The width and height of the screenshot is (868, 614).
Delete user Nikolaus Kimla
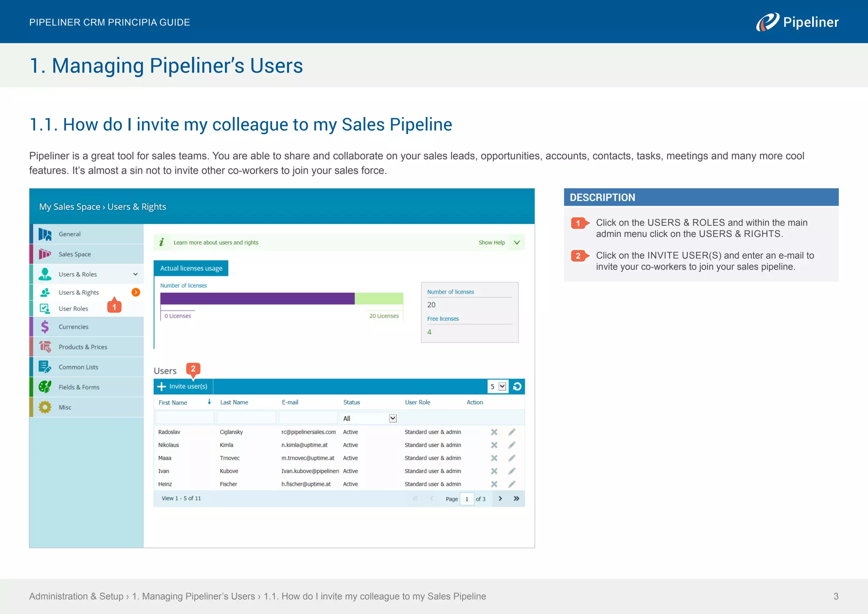(x=494, y=445)
